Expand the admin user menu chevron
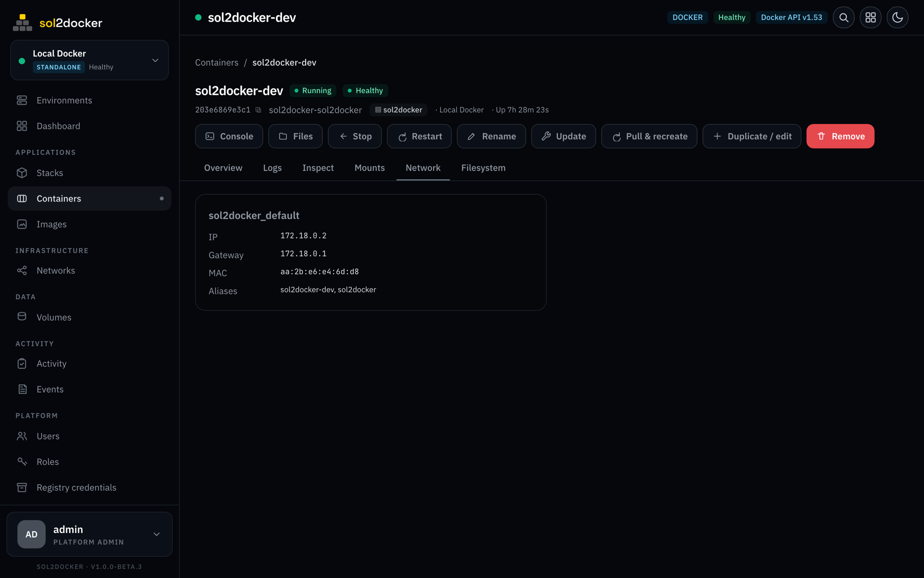Viewport: 924px width, 578px height. click(x=157, y=535)
